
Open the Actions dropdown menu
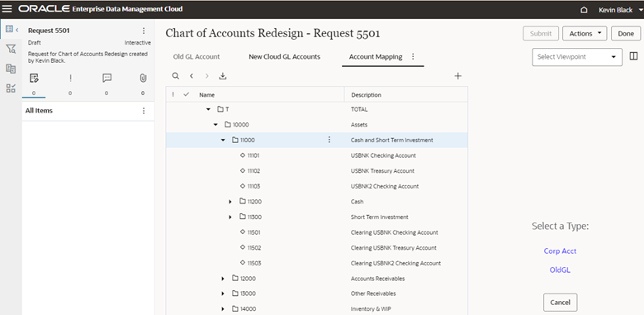coord(585,34)
